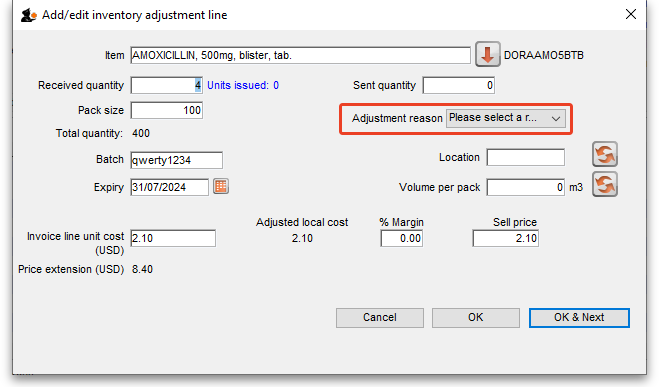Click the refresh icon beside Location field
Image resolution: width=659 pixels, height=387 pixels.
click(x=605, y=154)
